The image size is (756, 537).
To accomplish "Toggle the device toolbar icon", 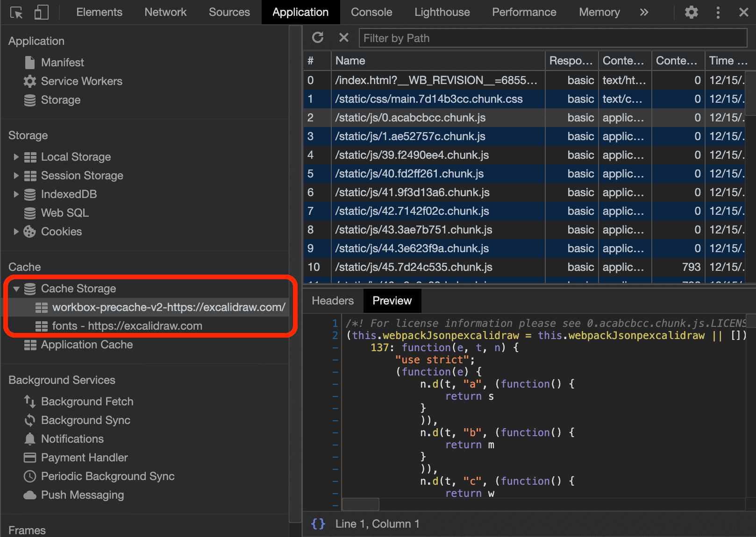I will tap(41, 12).
